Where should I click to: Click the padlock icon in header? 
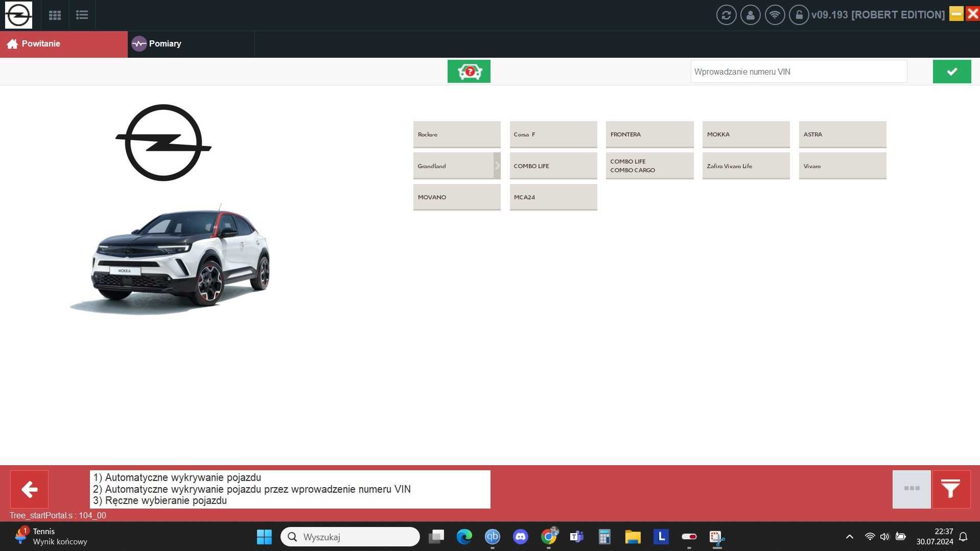(799, 15)
